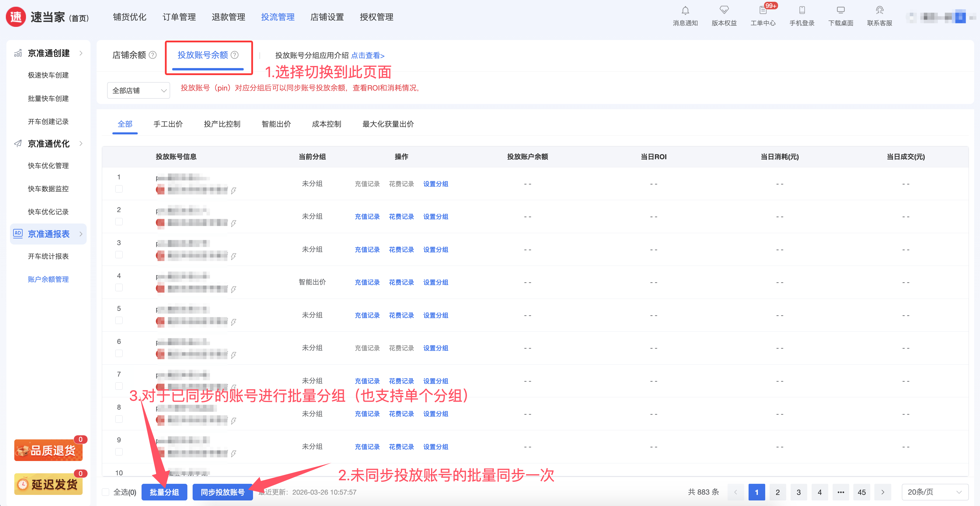Open the 订单管理 top menu
Viewport: 980px width, 506px height.
[x=179, y=17]
